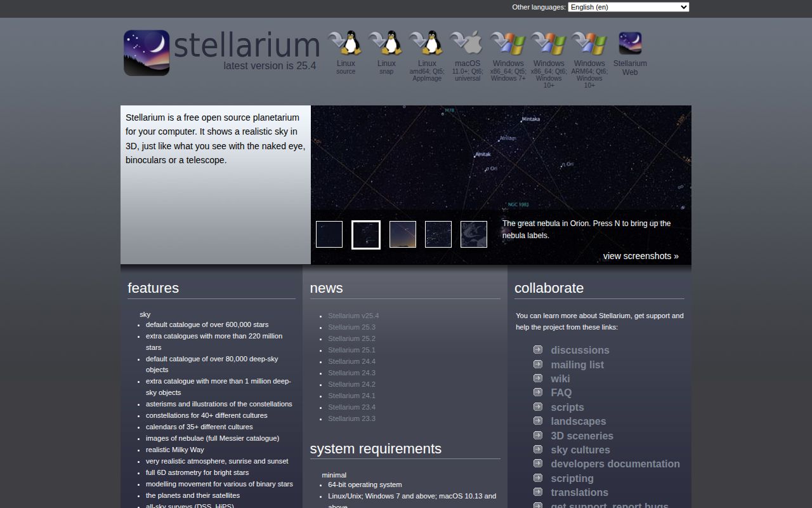Click the Stellarium moon logo
This screenshot has width=812, height=508.
click(x=146, y=53)
